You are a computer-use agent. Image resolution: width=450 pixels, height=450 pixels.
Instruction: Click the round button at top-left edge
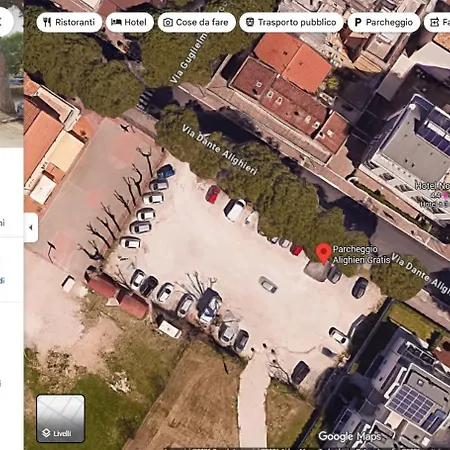pos(5,22)
